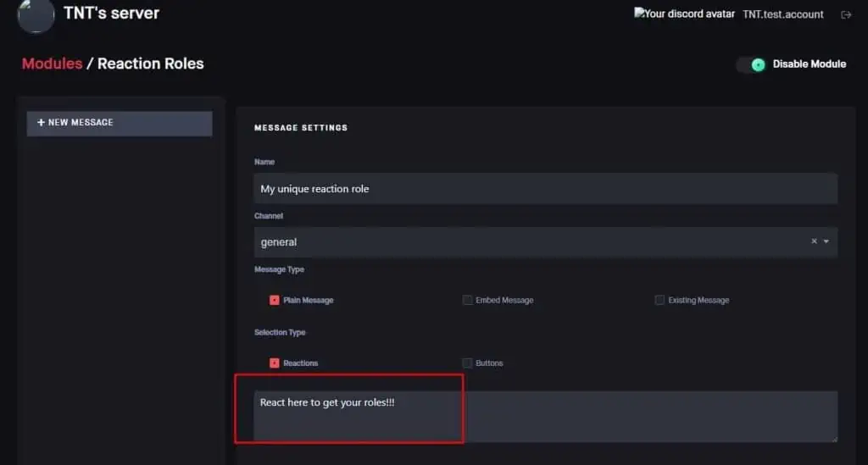Click the TNT's server avatar icon
Viewport: 868px width, 465px height.
point(36,14)
